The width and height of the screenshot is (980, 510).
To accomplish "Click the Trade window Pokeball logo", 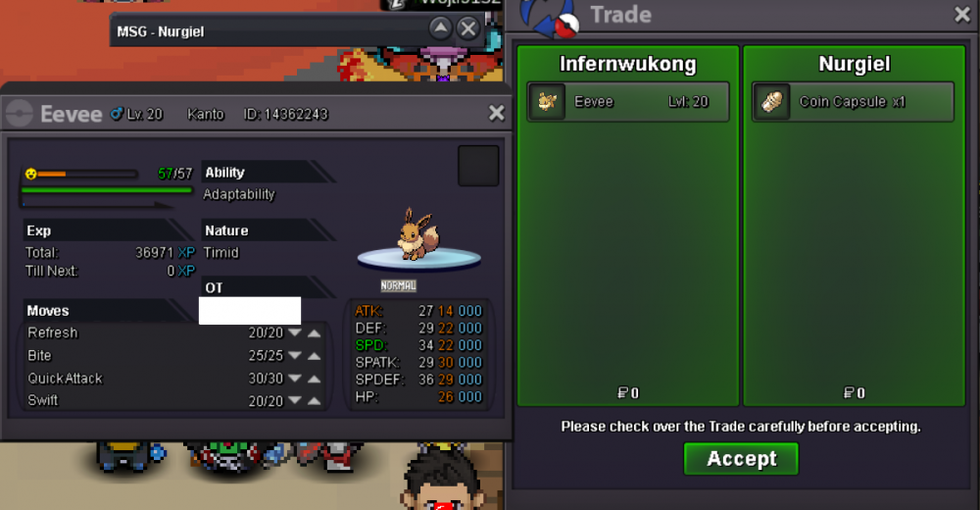I will (549, 18).
